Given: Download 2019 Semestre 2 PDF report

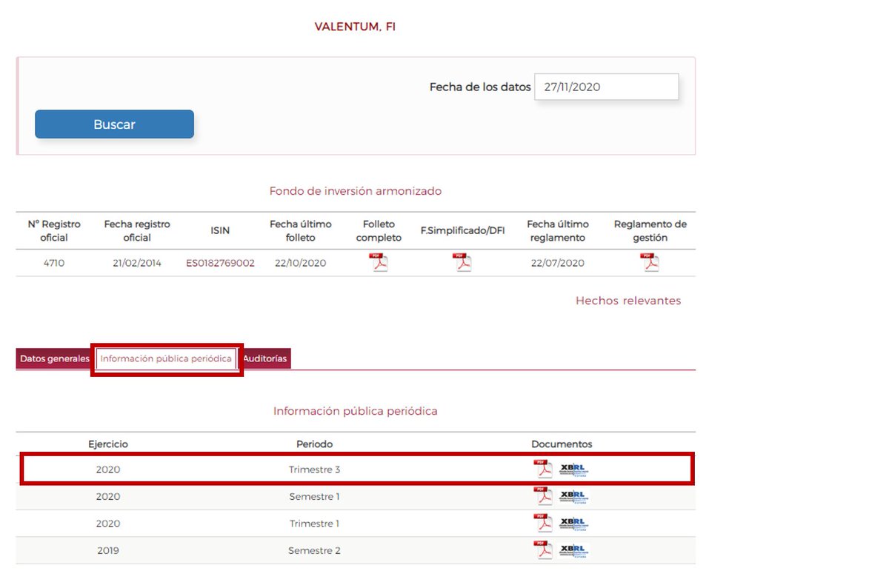Looking at the screenshot, I should point(543,550).
